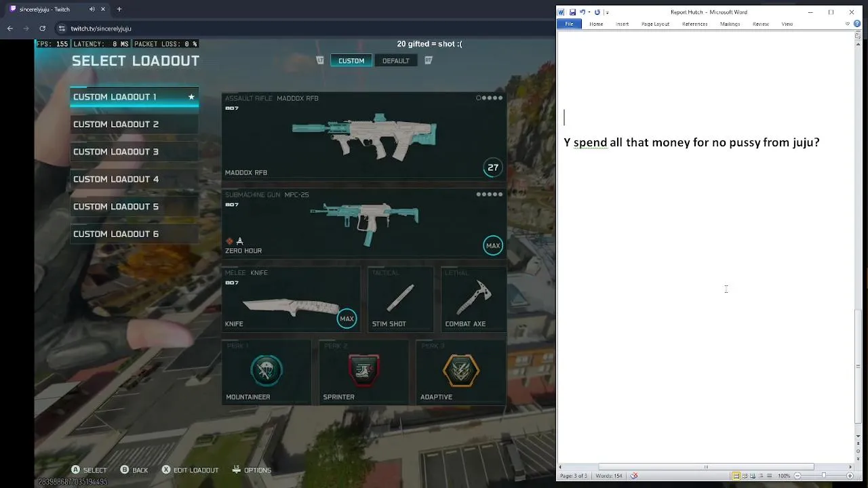This screenshot has width=868, height=488.
Task: Click the Word application icon in title bar
Action: click(x=561, y=12)
